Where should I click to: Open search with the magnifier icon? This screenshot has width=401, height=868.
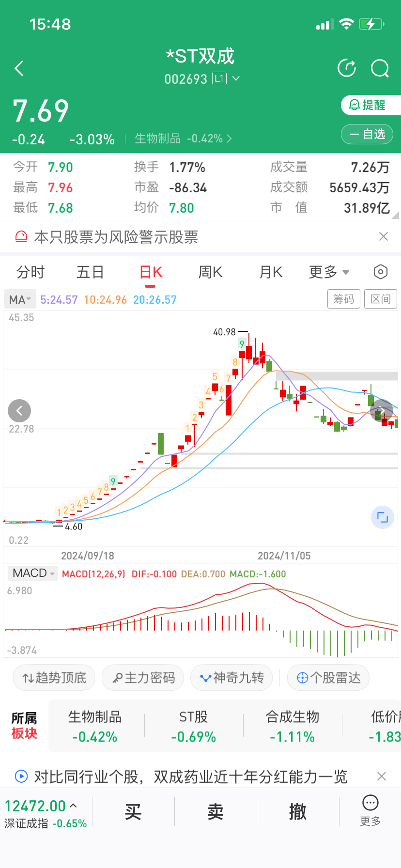(x=380, y=68)
